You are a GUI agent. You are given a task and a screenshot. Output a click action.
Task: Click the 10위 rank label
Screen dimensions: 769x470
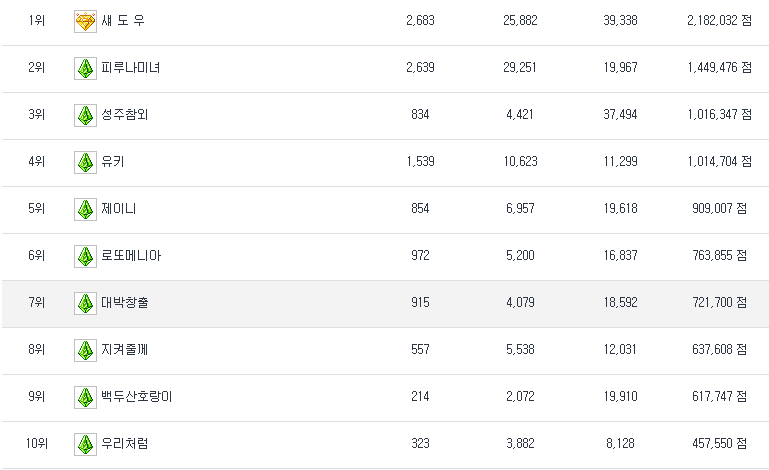[x=36, y=444]
